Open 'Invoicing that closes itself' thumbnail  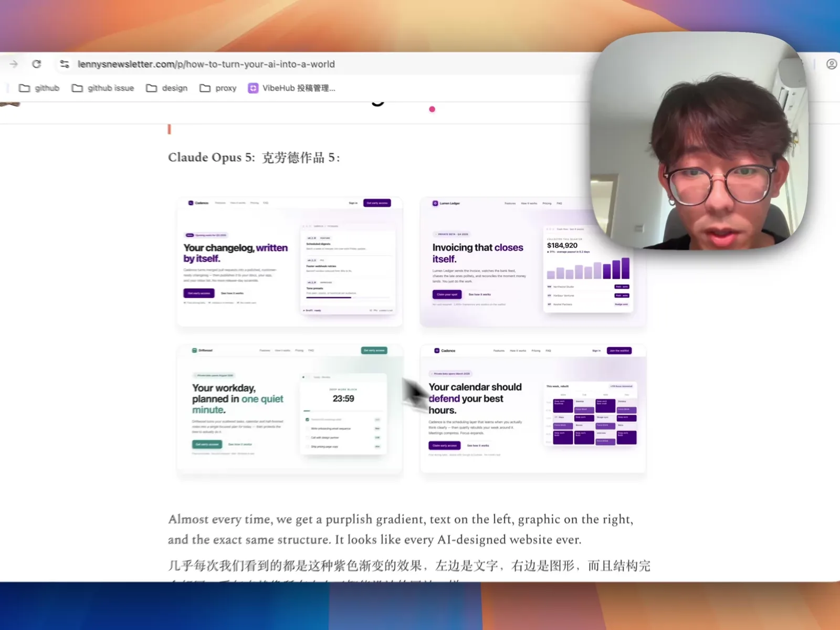click(533, 261)
